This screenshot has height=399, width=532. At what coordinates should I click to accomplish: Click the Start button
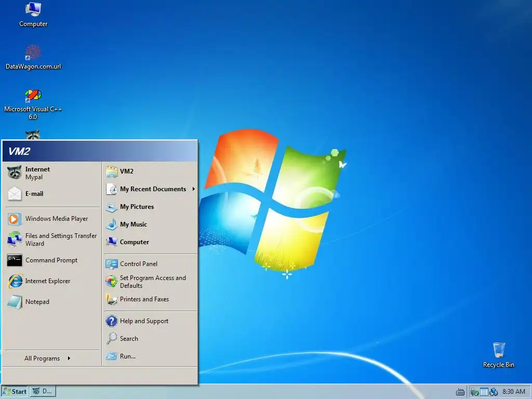point(15,392)
